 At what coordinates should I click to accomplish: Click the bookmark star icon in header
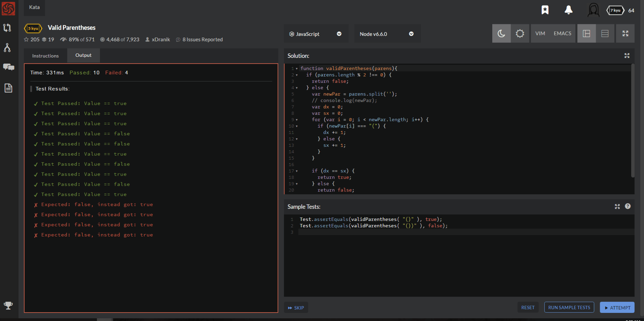[545, 10]
